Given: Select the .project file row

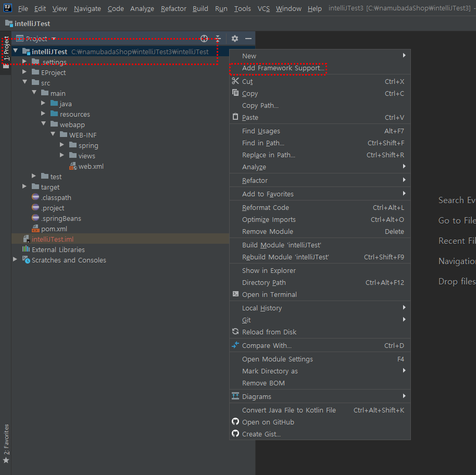Looking at the screenshot, I should 120,208.
